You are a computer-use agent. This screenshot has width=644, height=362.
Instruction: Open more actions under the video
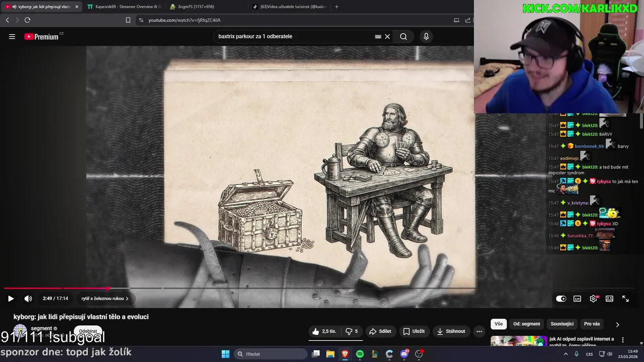(x=479, y=331)
